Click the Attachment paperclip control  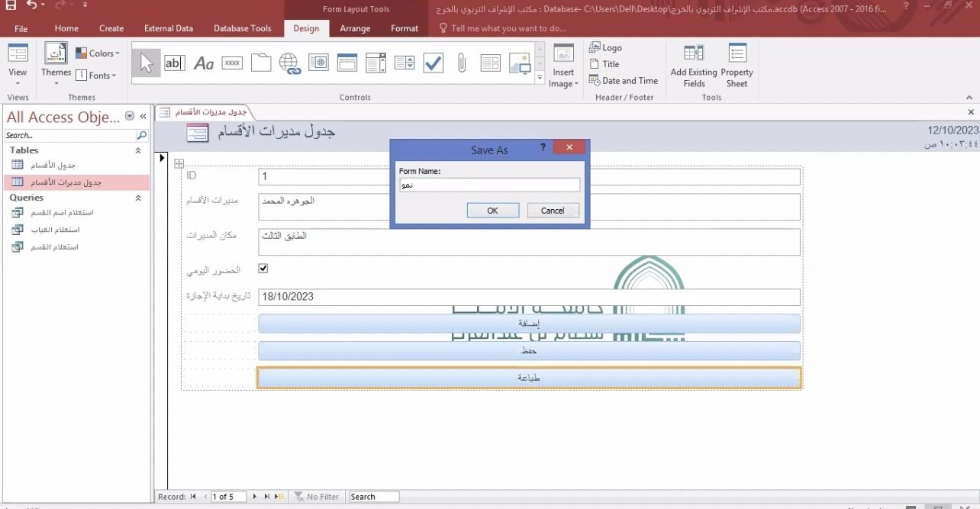click(462, 63)
